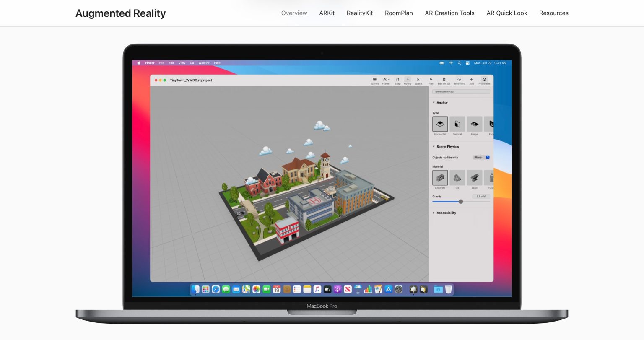Click the Add button to insert an object
This screenshot has height=340, width=644.
(471, 80)
